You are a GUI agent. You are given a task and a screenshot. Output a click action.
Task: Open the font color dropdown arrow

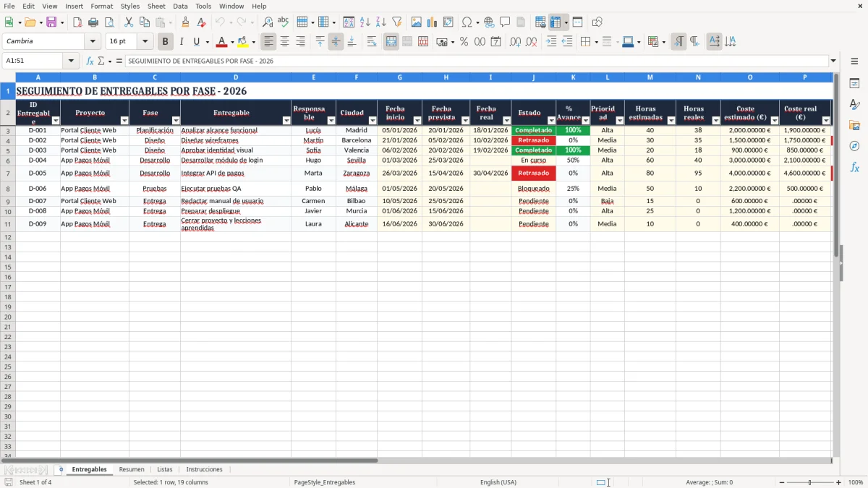(232, 42)
